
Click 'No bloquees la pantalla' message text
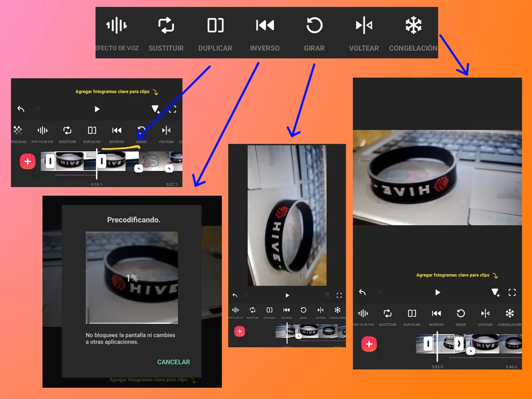[130, 338]
